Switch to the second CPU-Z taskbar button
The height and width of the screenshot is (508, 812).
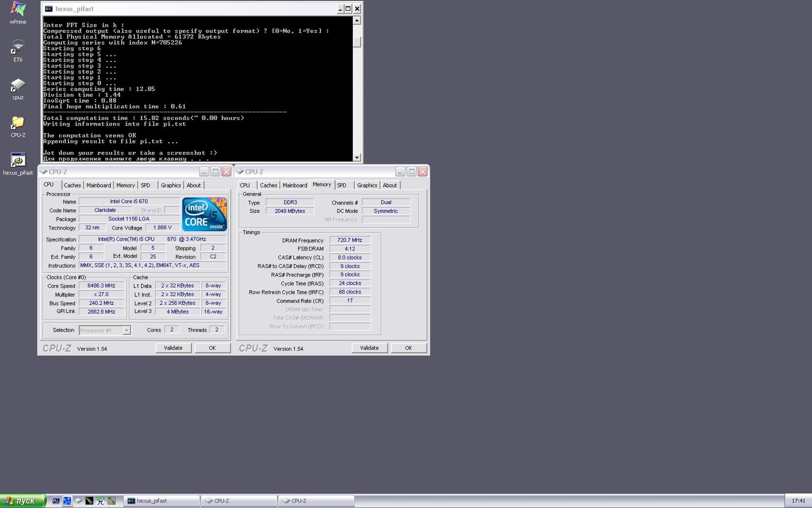316,501
